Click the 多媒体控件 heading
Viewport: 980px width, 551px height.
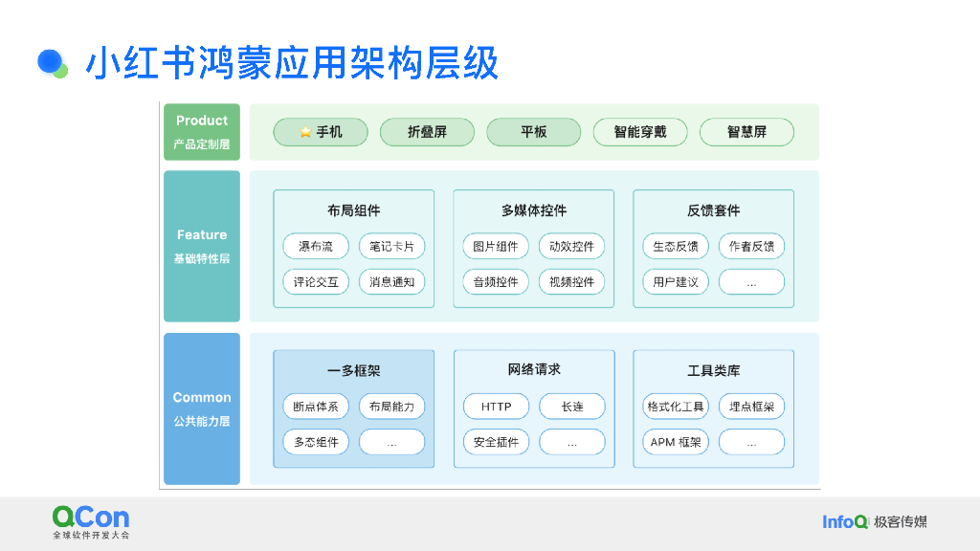534,210
